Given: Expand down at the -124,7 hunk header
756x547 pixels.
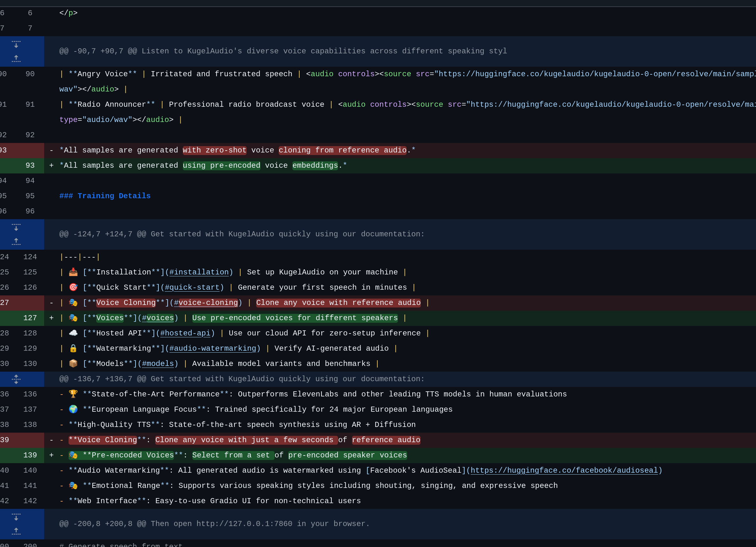Looking at the screenshot, I should 16,227.
